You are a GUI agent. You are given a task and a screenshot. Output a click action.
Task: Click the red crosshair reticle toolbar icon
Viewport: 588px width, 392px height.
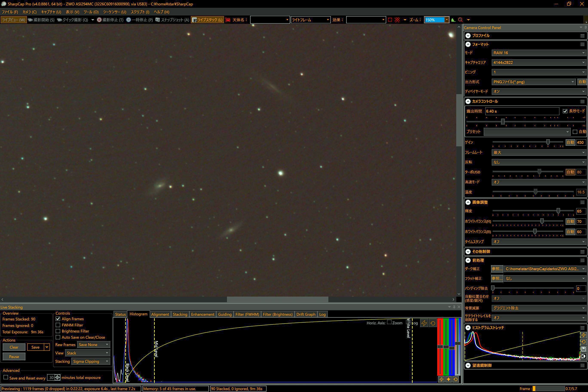pos(397,20)
